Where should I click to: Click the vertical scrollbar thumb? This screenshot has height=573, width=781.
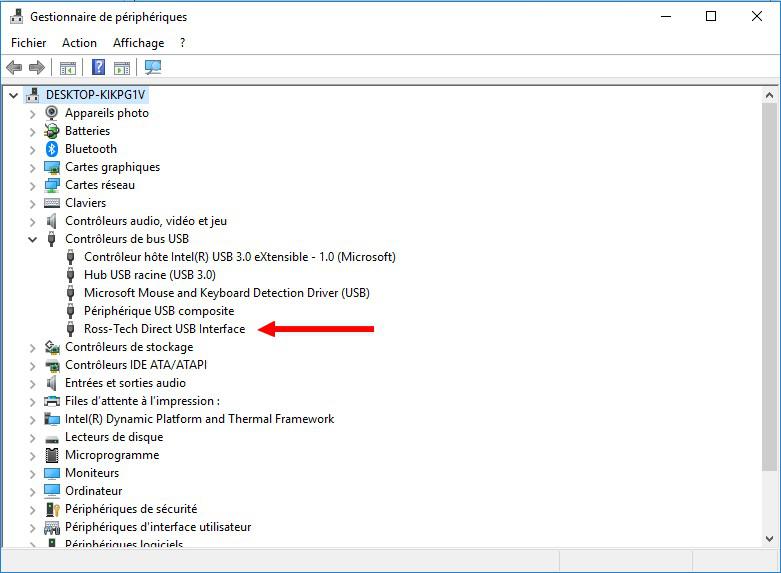pyautogui.click(x=770, y=286)
